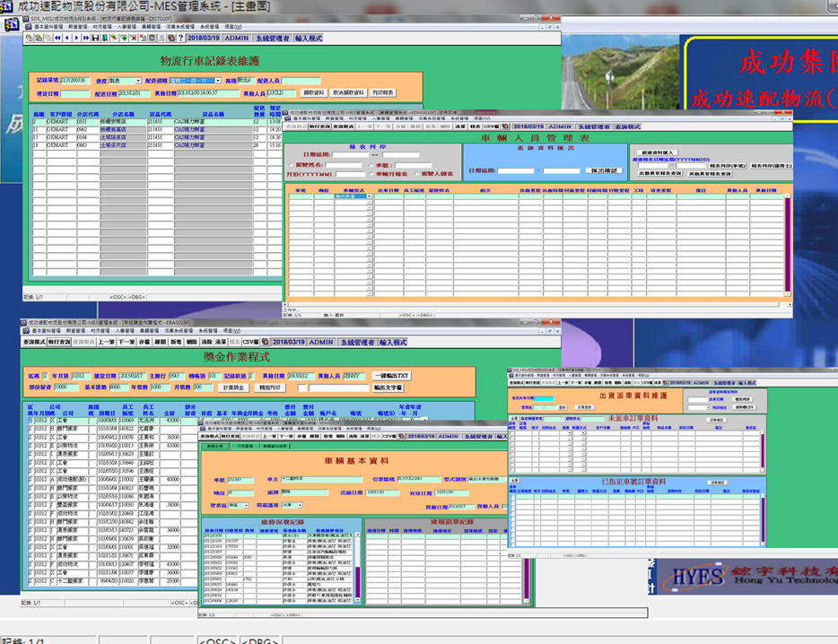838x644 pixels.
Task: Click 執行查詢 in 獎金作業程式 toolbar
Action: tap(59, 342)
